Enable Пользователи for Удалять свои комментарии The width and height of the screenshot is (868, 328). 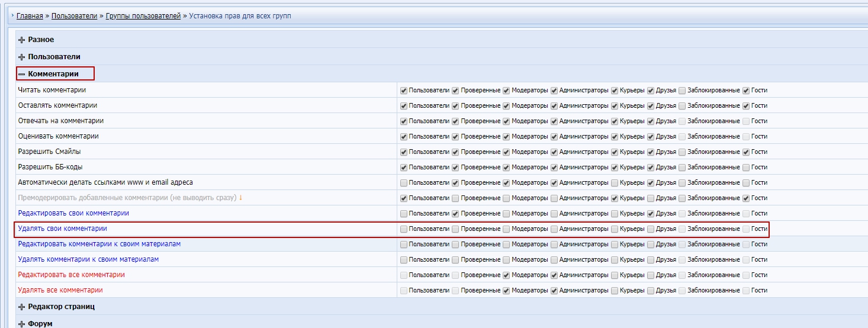coord(404,229)
